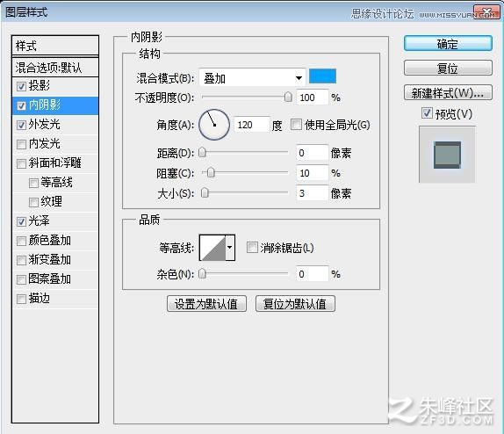Enable the 内发光 inner glow checkbox
This screenshot has width=504, height=434.
[22, 144]
